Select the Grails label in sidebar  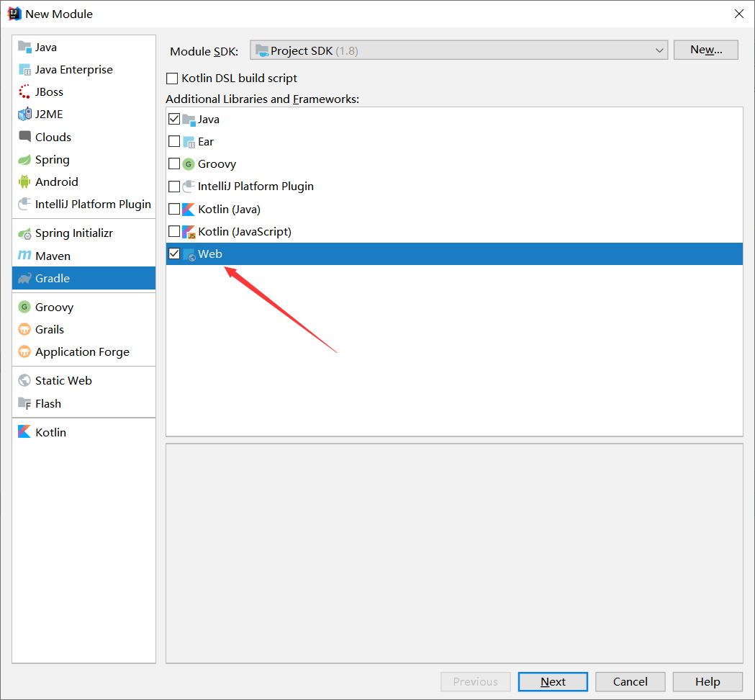pyautogui.click(x=50, y=330)
